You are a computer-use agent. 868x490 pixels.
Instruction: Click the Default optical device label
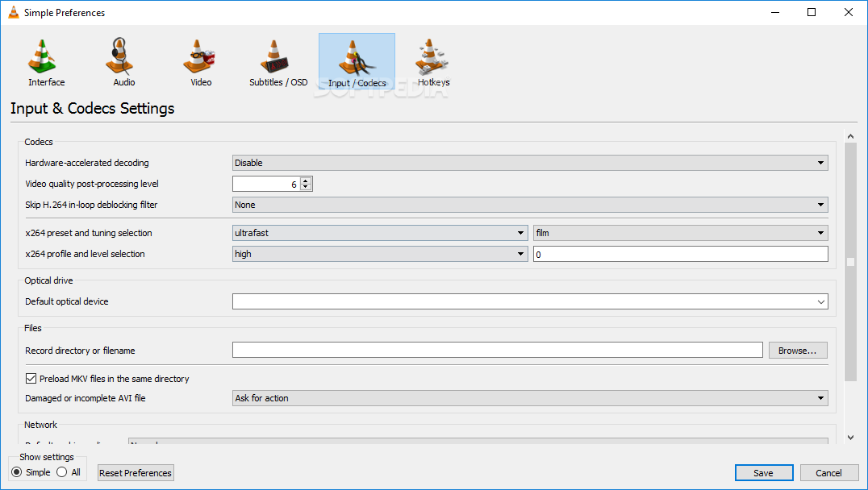(x=66, y=301)
